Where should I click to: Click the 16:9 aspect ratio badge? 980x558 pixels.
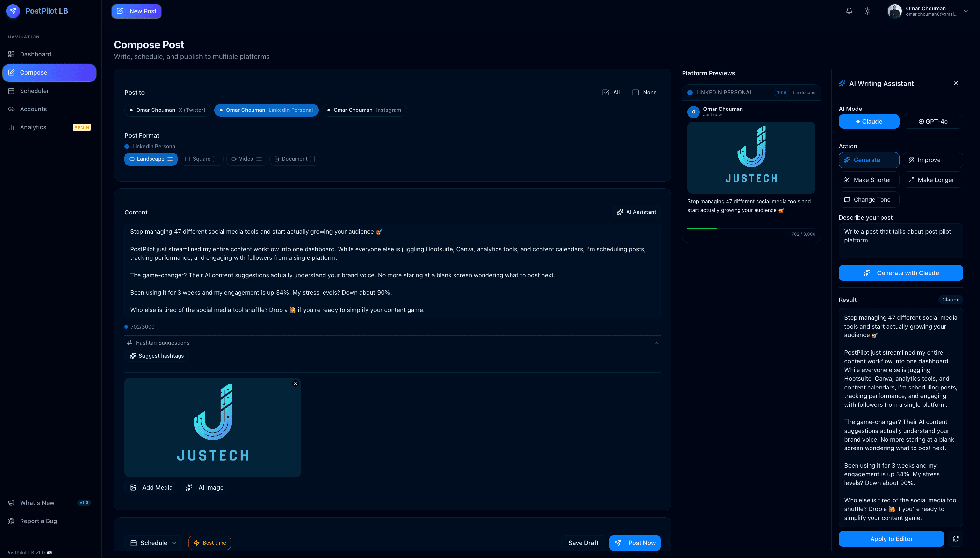coord(781,92)
